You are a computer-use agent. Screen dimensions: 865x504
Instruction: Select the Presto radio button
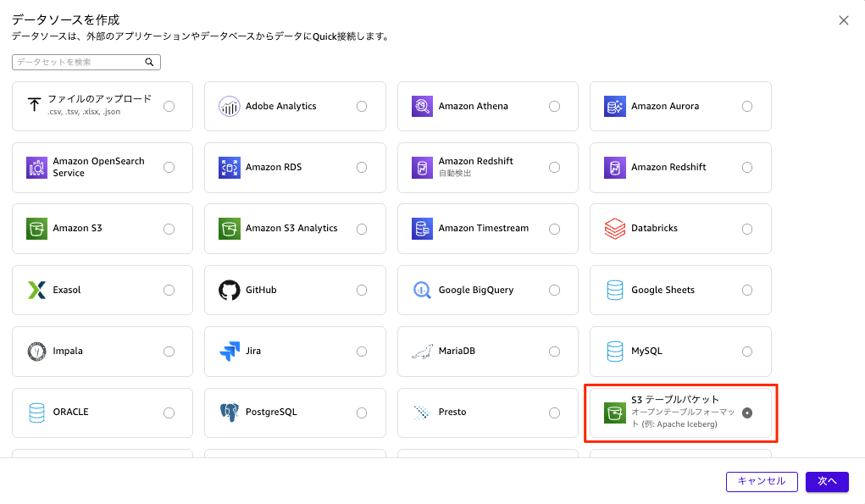click(554, 413)
